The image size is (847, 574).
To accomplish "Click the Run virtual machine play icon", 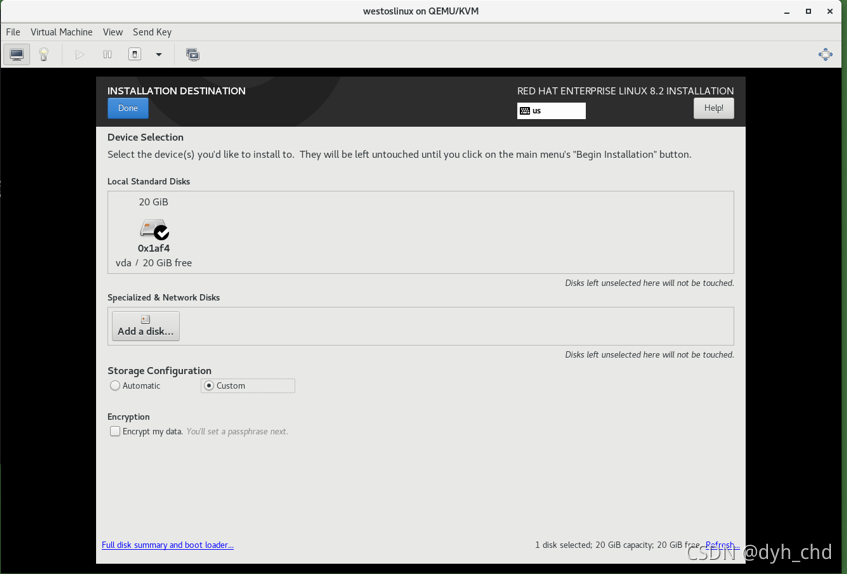I will point(79,54).
